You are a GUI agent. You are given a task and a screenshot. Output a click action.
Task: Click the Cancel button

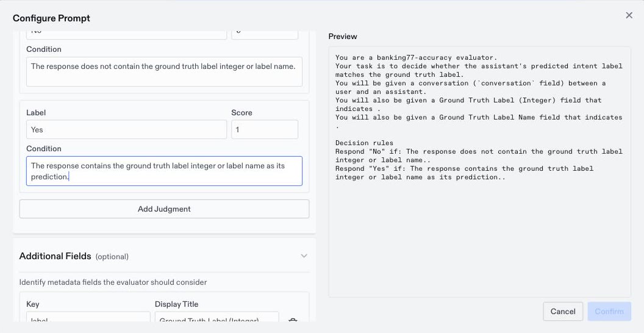click(563, 311)
